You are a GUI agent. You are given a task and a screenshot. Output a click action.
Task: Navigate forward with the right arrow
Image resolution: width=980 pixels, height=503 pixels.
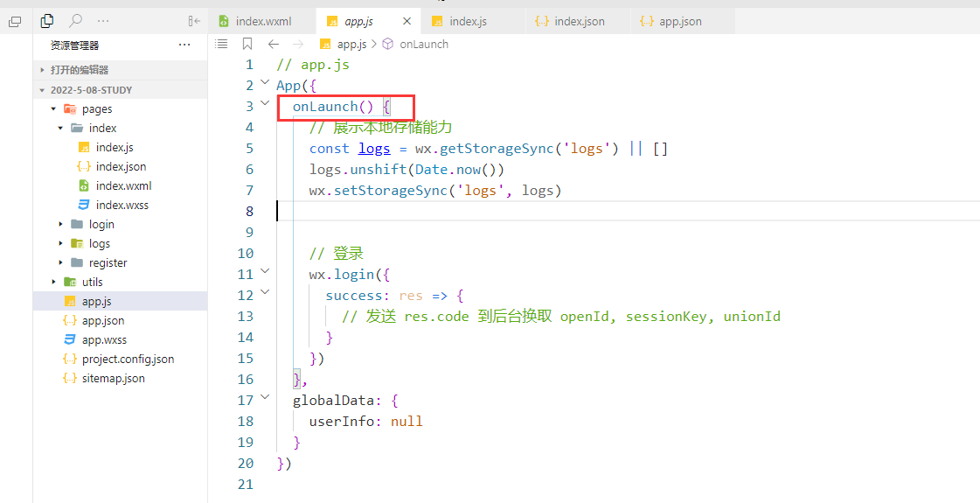click(x=298, y=44)
